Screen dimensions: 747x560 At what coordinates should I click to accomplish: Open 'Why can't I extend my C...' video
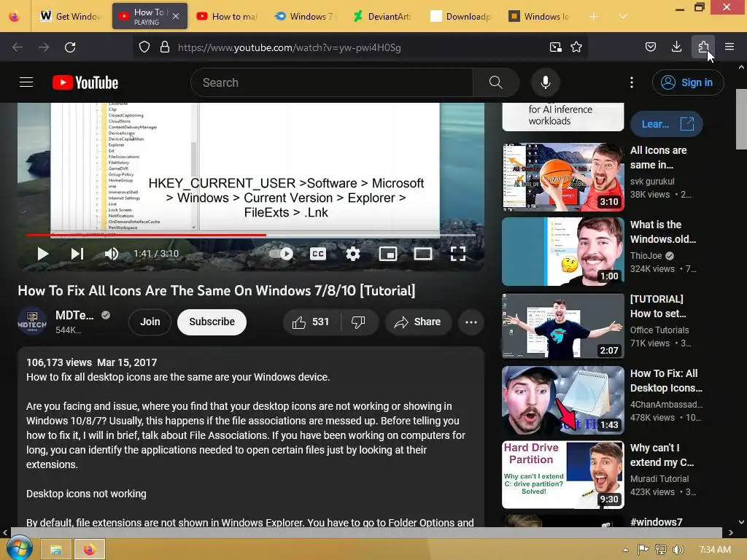(662, 455)
